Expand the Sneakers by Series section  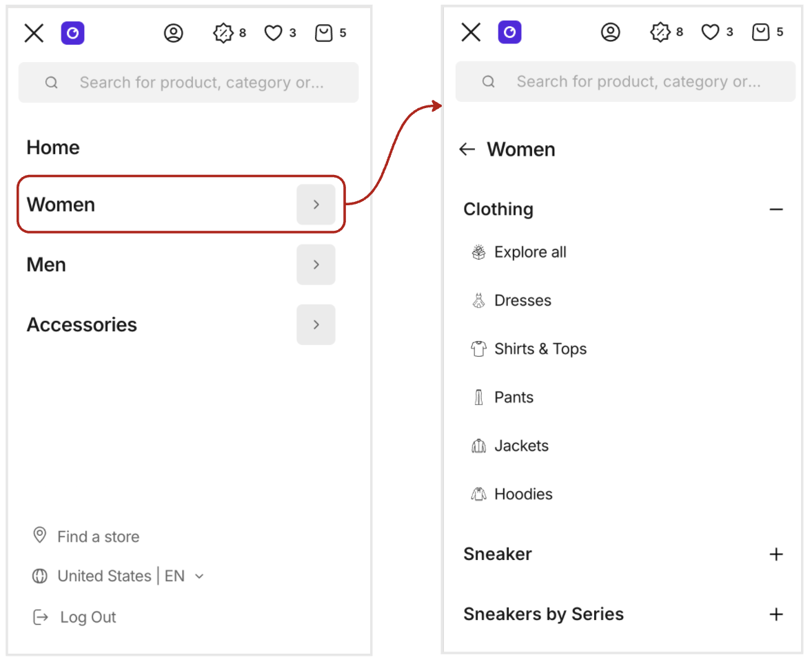pos(776,614)
